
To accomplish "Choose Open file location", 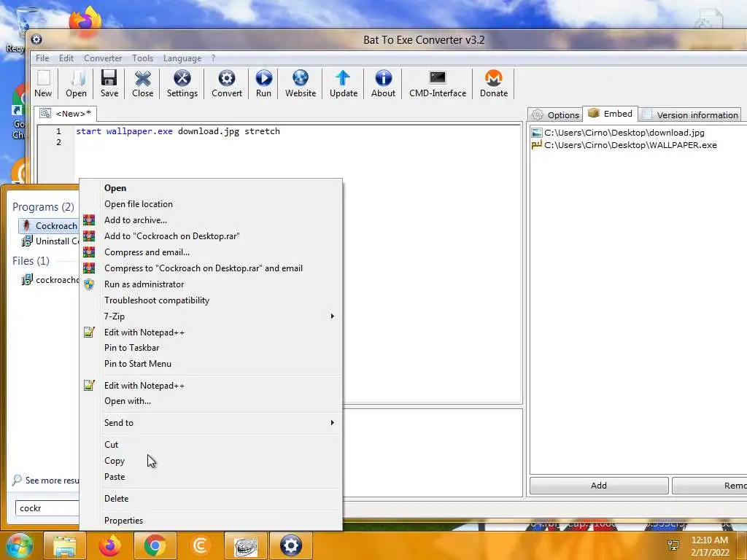I will (211, 204).
